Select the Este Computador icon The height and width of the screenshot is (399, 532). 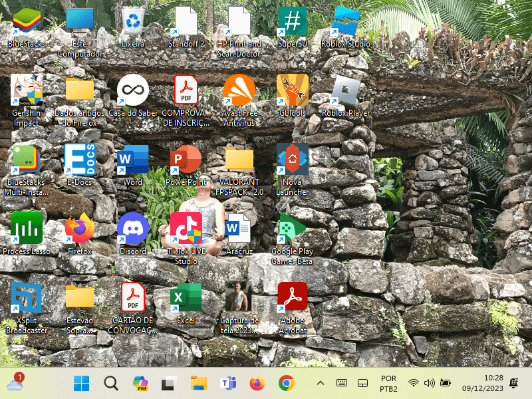pos(80,22)
